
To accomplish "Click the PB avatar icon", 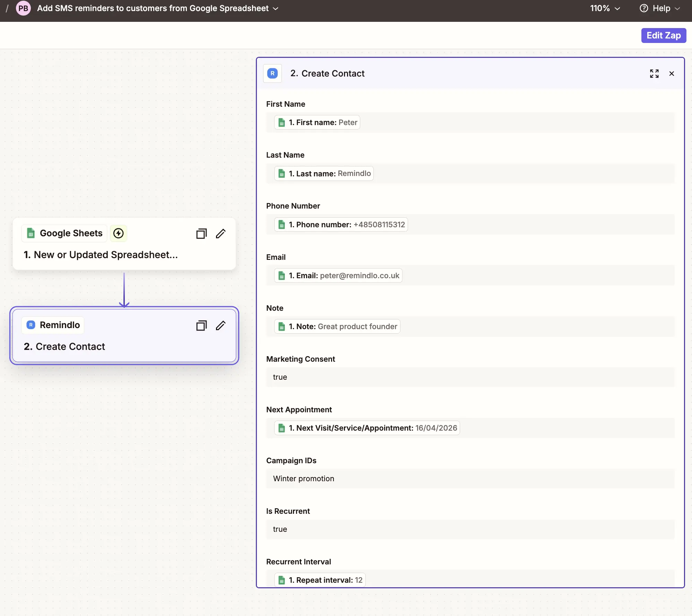I will click(23, 8).
